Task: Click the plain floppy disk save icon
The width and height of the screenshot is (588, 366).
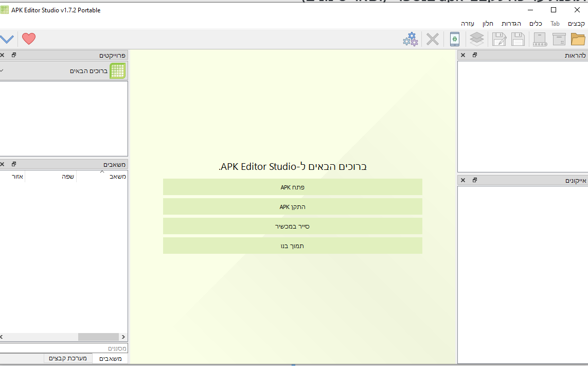Action: point(518,39)
